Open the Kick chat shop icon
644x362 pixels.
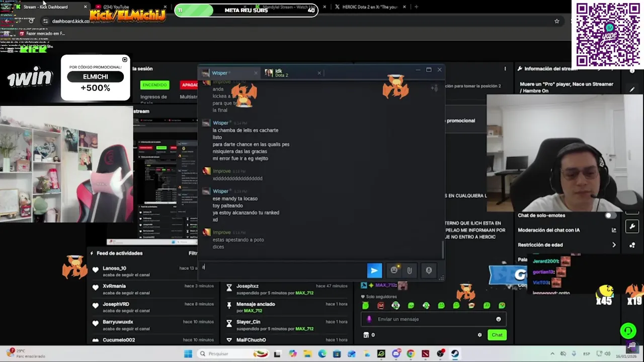tap(366, 335)
